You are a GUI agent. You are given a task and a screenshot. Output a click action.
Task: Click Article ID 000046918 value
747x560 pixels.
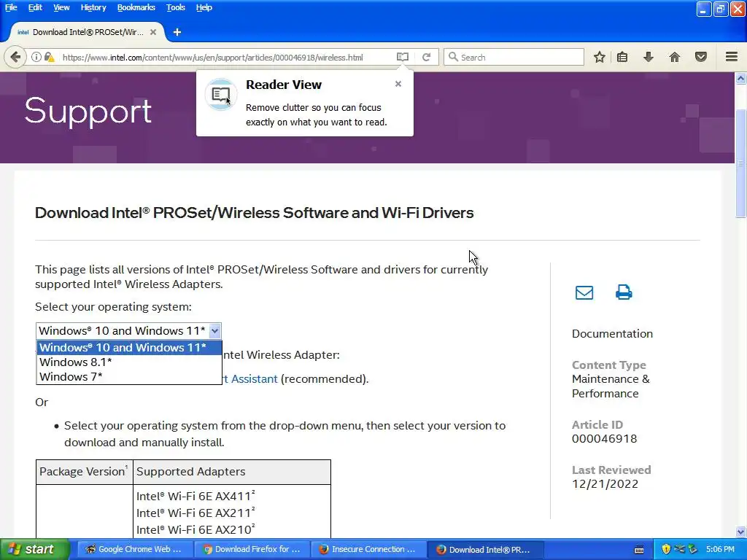pyautogui.click(x=605, y=438)
